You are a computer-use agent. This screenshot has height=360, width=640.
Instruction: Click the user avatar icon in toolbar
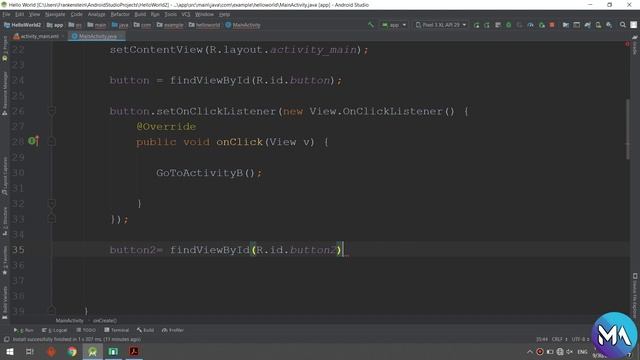click(633, 25)
